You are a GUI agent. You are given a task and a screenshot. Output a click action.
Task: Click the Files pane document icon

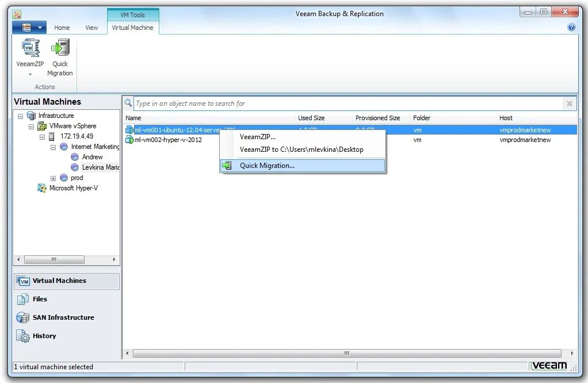coord(23,299)
